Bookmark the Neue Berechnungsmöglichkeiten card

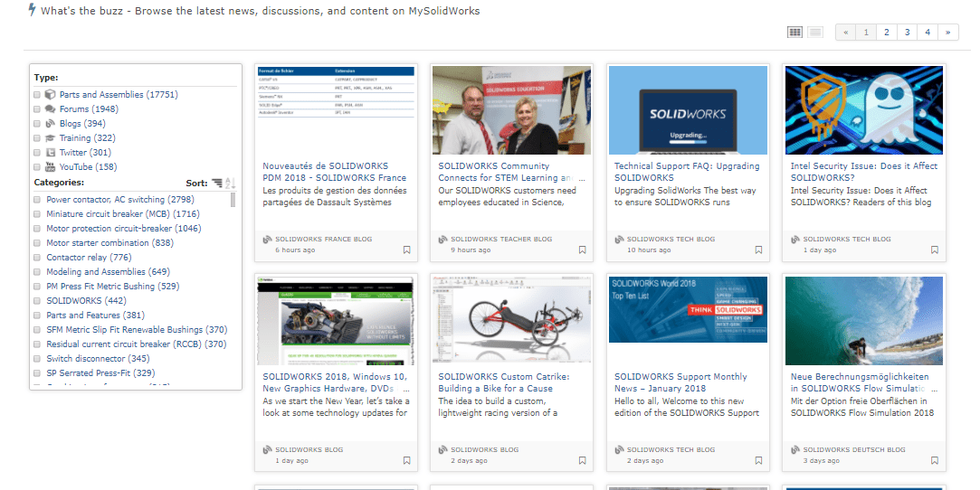pos(935,461)
